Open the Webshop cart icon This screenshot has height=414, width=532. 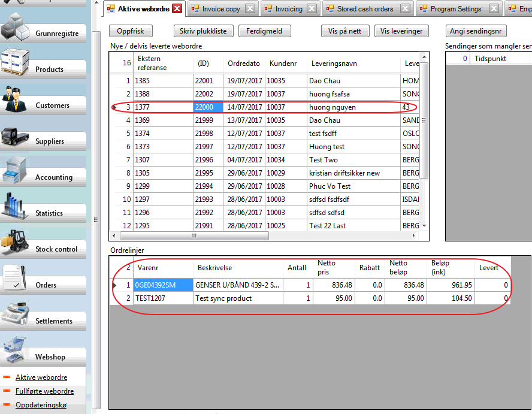point(14,350)
